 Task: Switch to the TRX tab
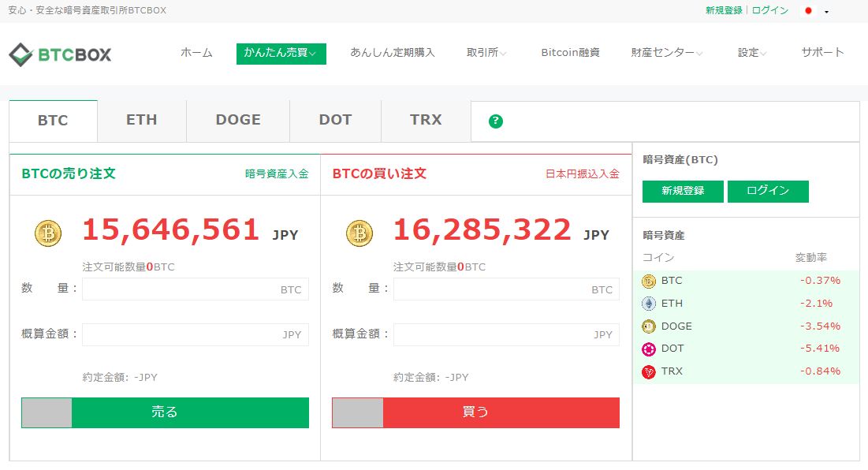(x=426, y=121)
